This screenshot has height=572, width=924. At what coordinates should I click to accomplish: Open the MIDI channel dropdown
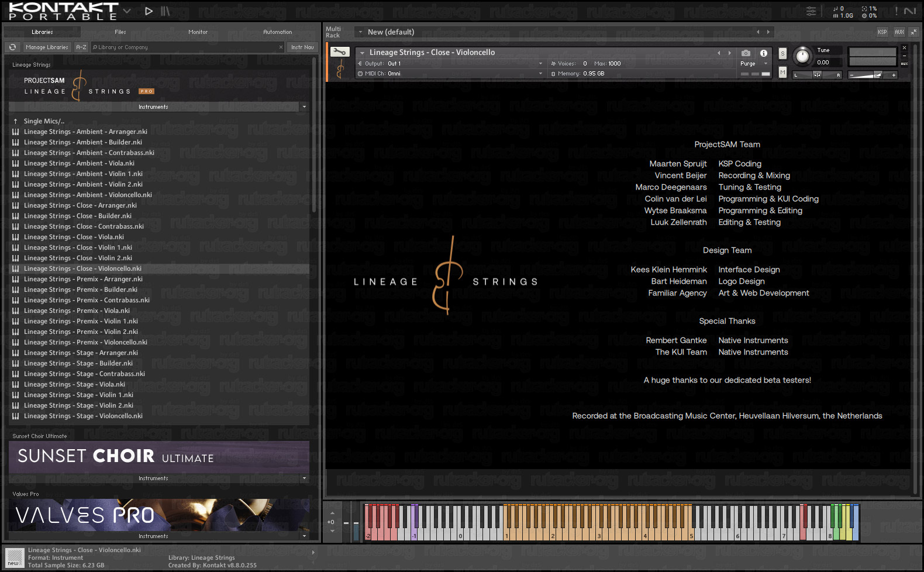pyautogui.click(x=540, y=74)
